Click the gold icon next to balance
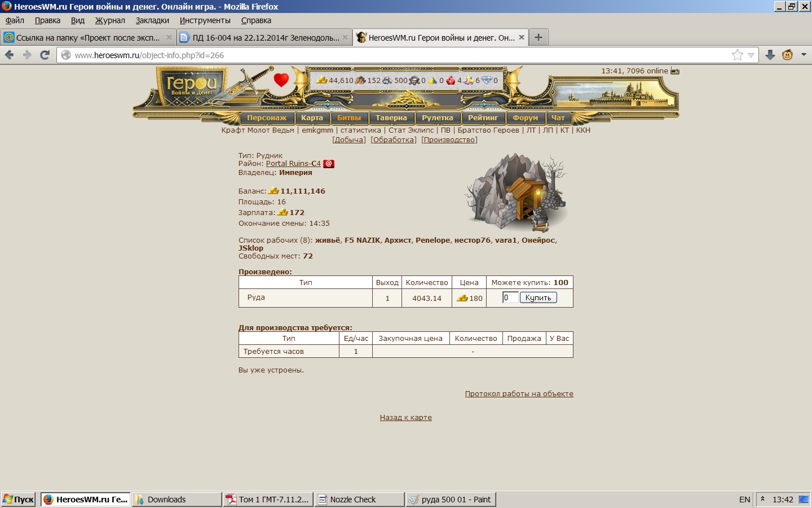 [274, 191]
